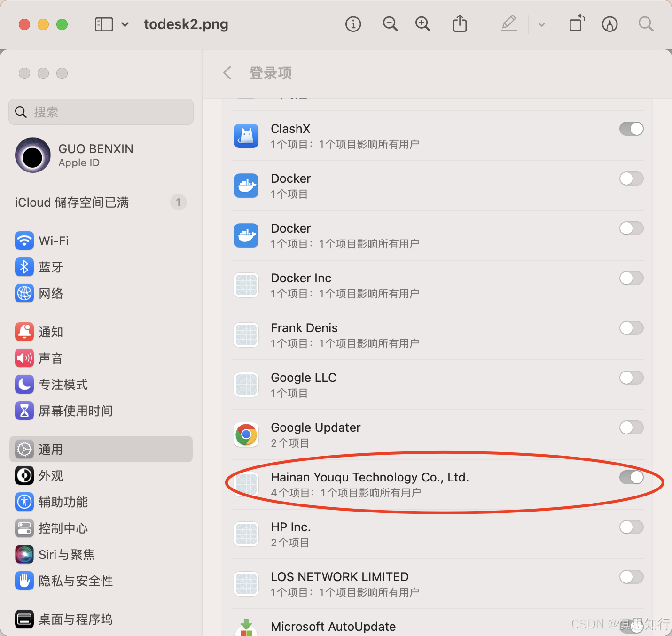The image size is (672, 636).
Task: Open the Preview sidebar view button
Action: [x=104, y=24]
